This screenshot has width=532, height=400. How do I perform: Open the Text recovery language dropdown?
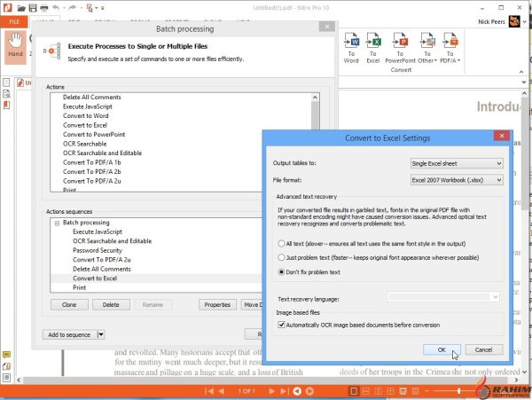coord(442,297)
